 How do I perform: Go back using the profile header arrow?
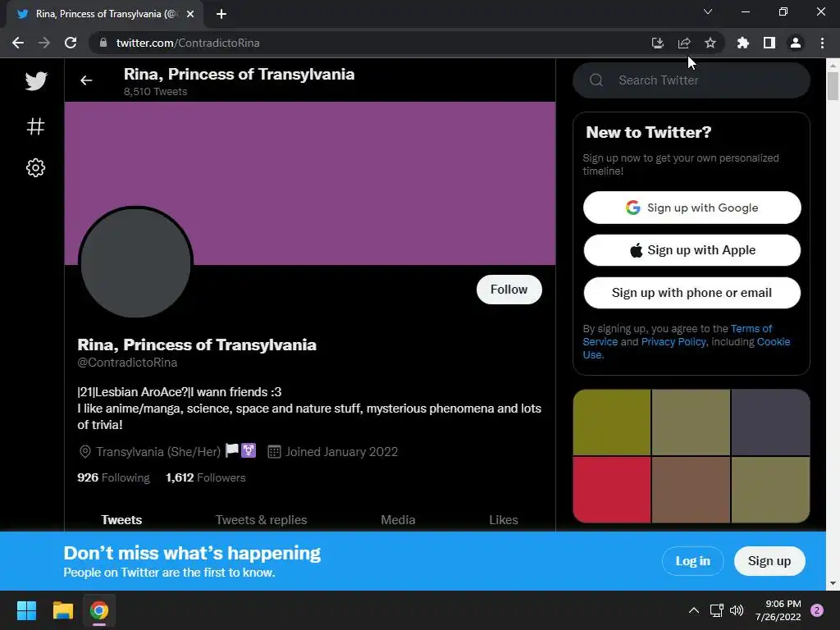pos(86,80)
